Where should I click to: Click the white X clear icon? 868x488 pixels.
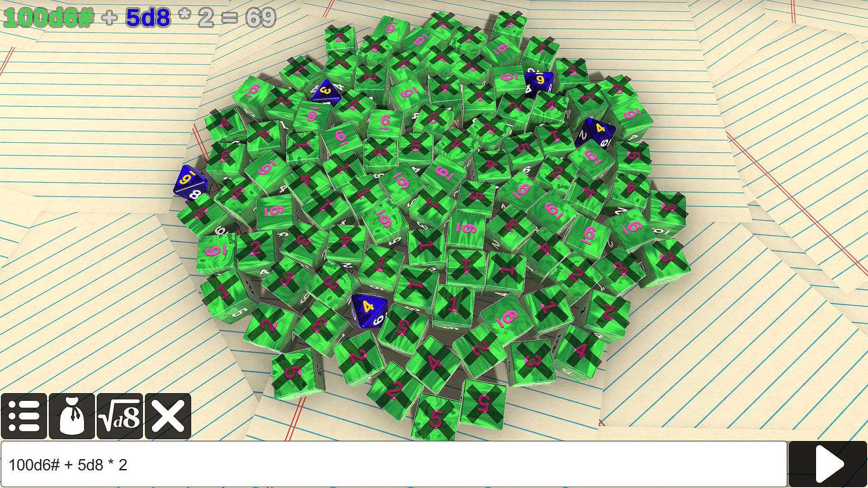(x=168, y=416)
